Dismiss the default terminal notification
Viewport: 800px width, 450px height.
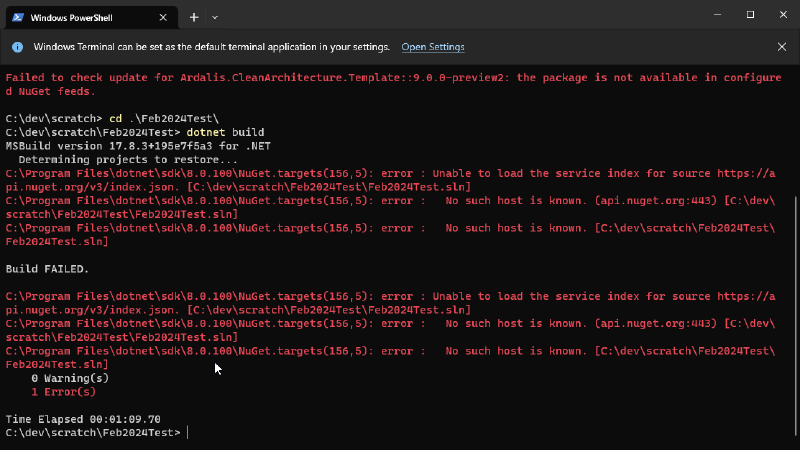click(x=782, y=47)
